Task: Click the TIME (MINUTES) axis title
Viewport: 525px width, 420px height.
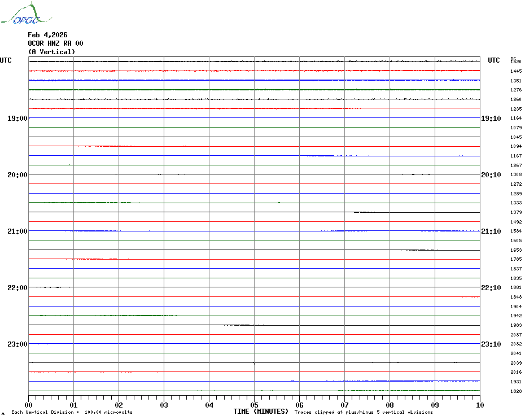Action: [x=261, y=412]
